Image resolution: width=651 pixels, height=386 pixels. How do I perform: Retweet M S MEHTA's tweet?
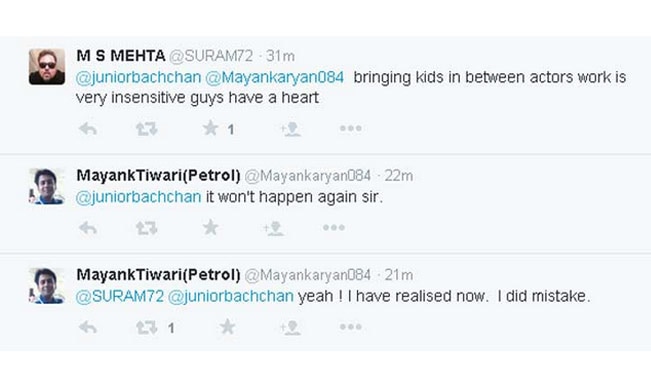tap(147, 129)
